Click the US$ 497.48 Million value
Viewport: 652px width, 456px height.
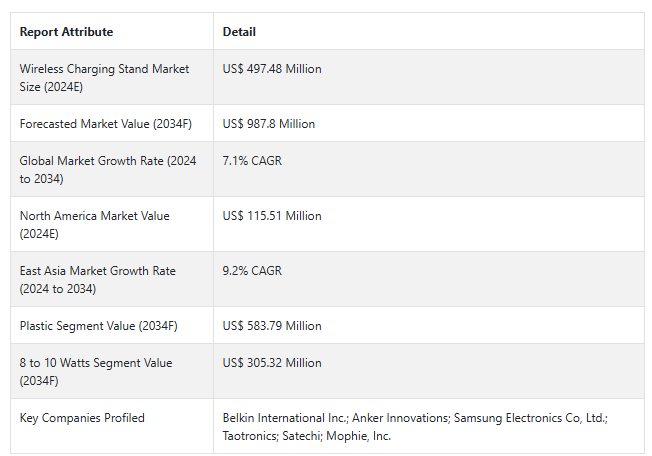coord(272,69)
